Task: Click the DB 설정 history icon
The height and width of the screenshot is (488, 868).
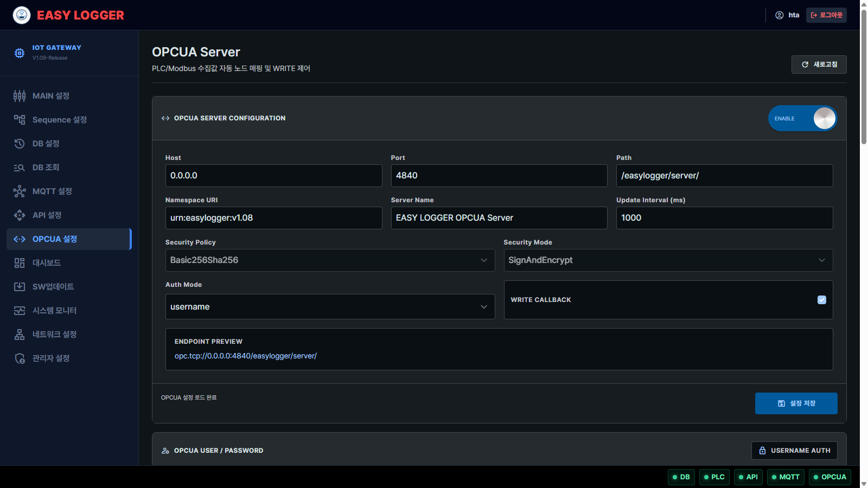Action: click(x=20, y=144)
